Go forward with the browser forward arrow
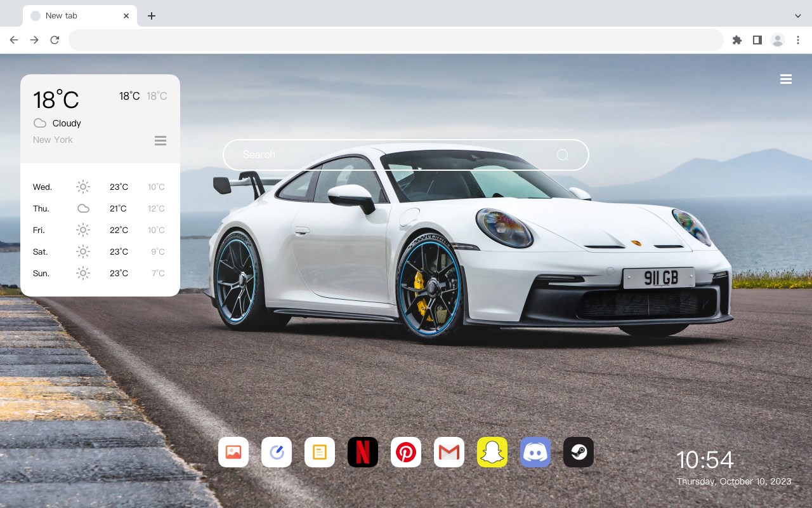This screenshot has width=812, height=508. [34, 40]
